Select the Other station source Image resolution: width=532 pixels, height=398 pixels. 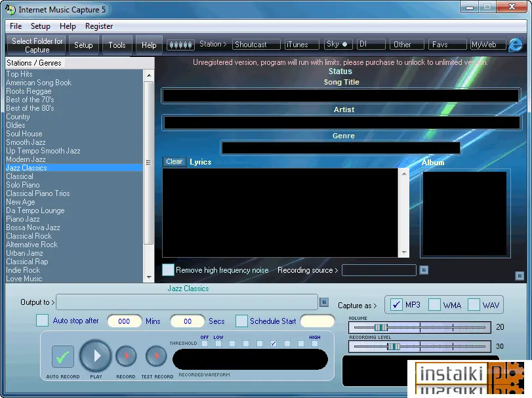407,45
